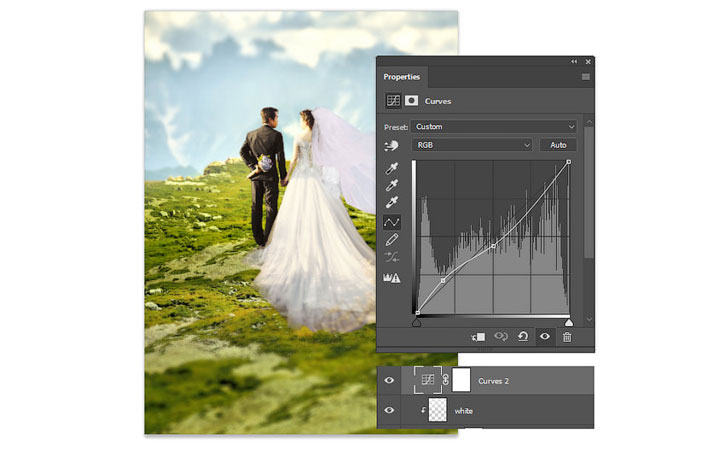Select the Curves 2 adjustment thumbnail

click(428, 380)
